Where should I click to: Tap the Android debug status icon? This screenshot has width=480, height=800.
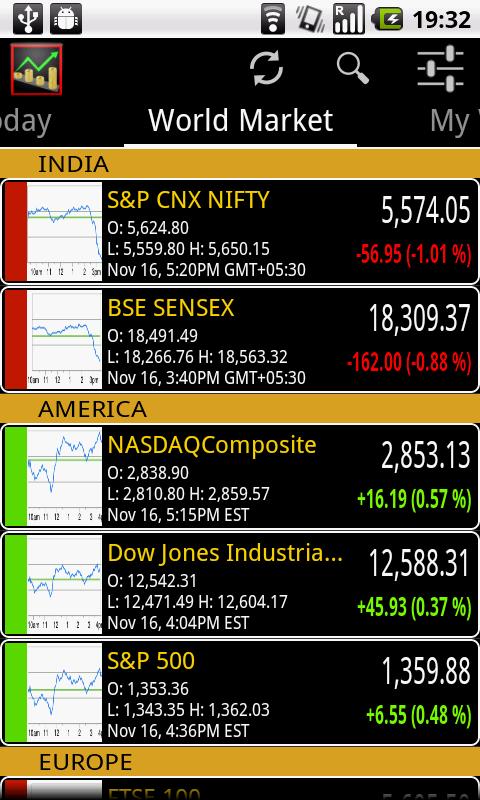pyautogui.click(x=66, y=19)
